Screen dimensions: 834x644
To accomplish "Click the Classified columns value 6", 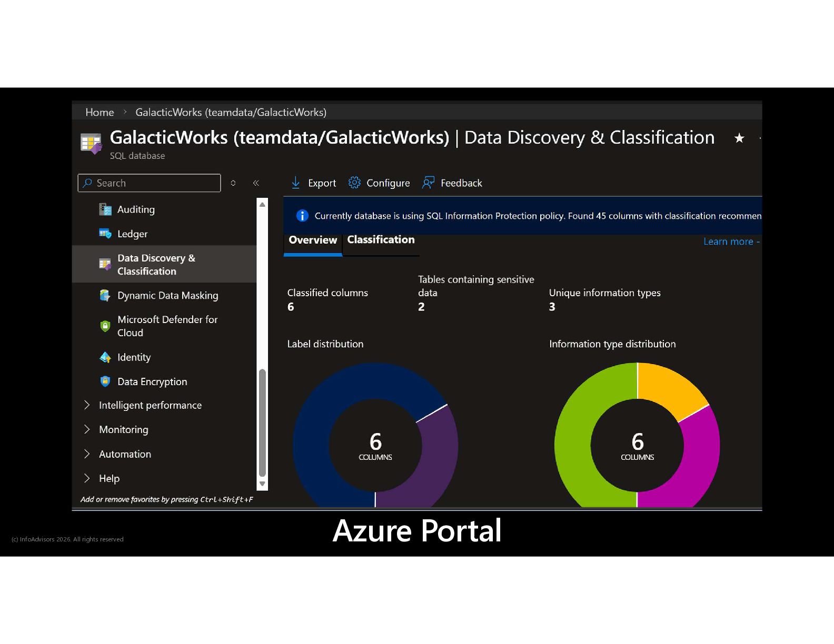I will pos(291,307).
